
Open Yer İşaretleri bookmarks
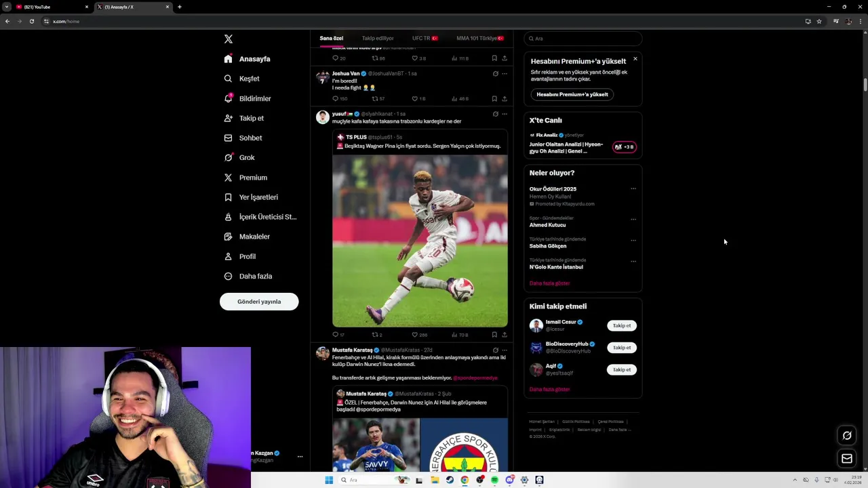(x=251, y=197)
